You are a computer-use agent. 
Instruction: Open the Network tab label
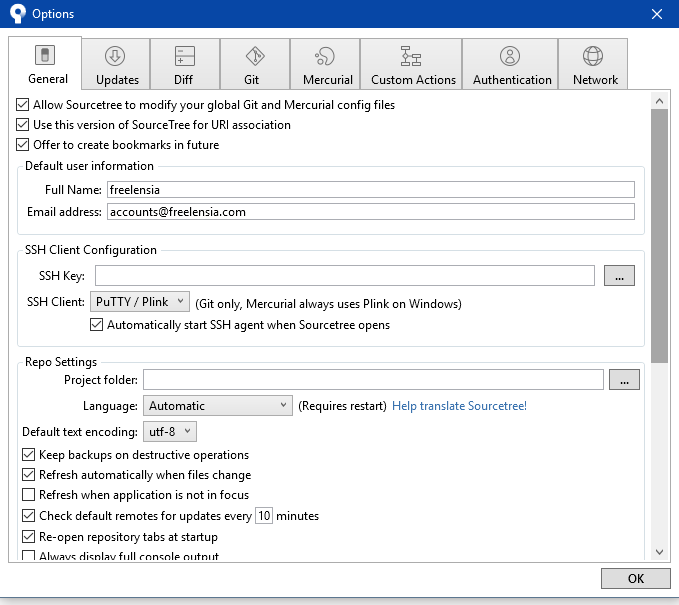pos(595,80)
